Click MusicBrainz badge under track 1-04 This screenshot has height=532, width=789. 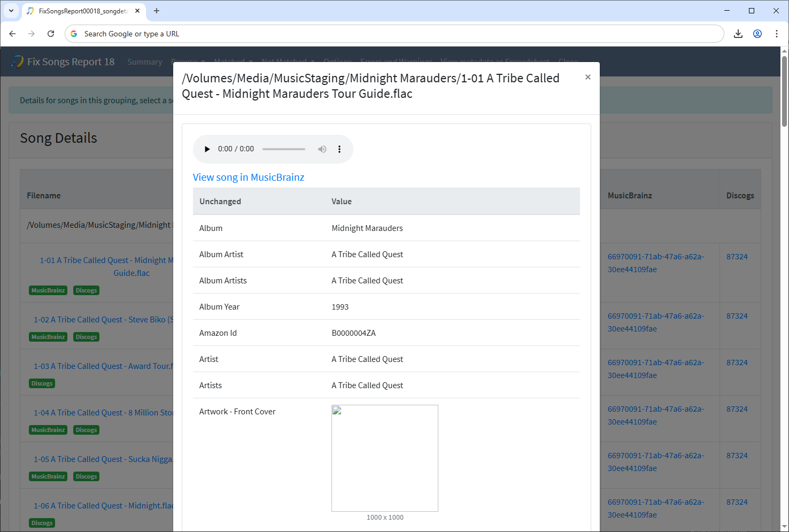tap(48, 430)
